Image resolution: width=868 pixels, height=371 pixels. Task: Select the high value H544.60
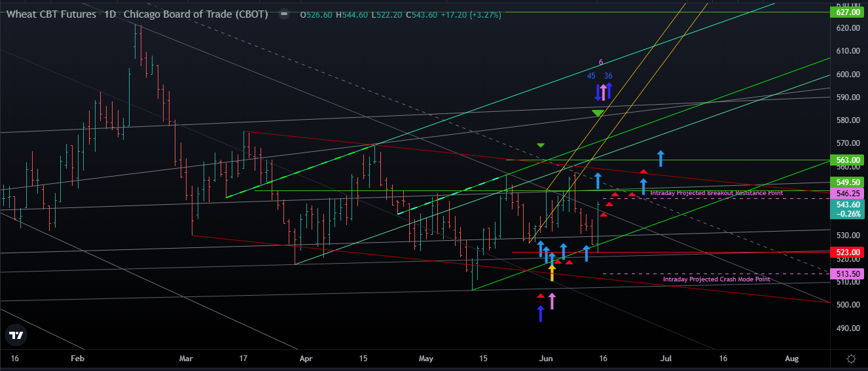point(351,14)
